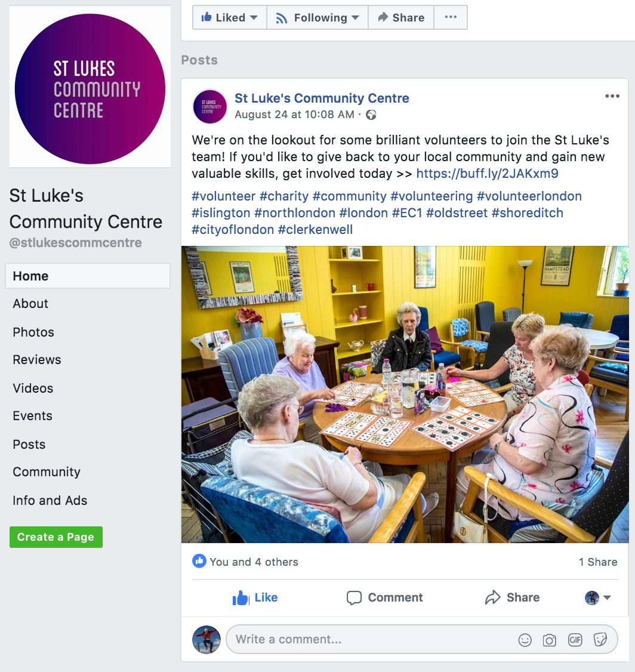Open the GIF picker in comment box

575,640
